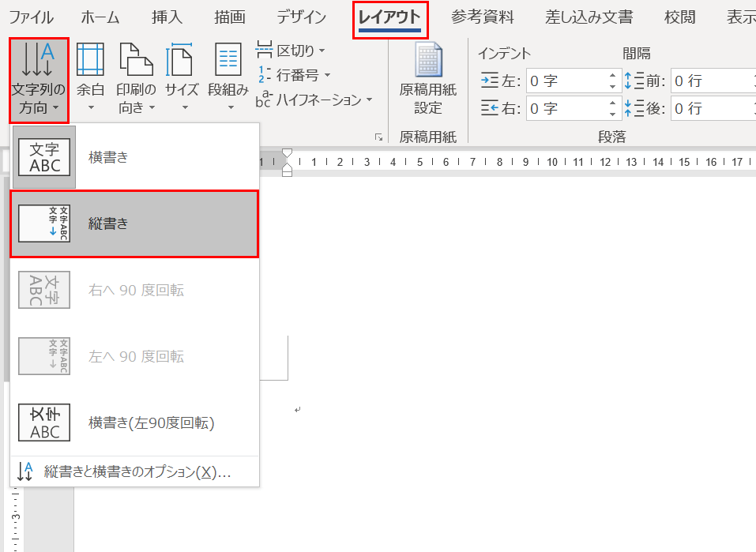756x552 pixels.
Task: Click the spacing after 後 input field
Action: (x=713, y=108)
